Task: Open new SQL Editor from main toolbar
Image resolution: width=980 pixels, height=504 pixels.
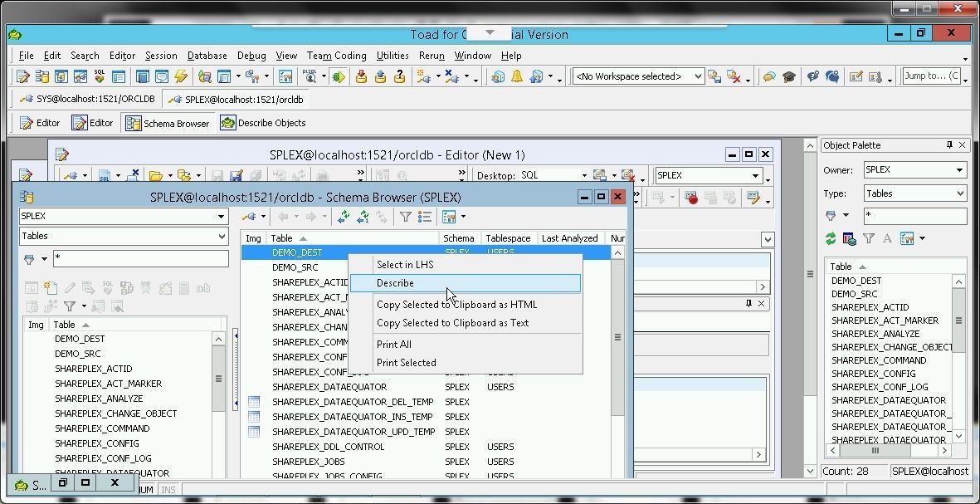Action: click(x=23, y=76)
